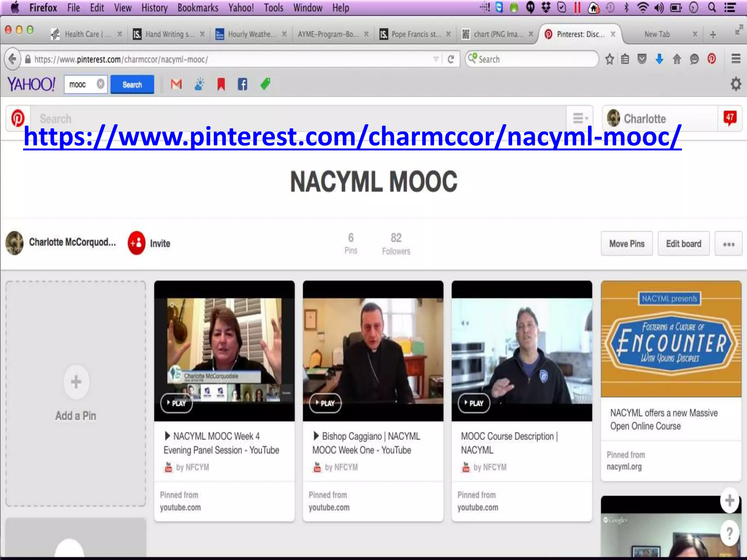Open the Encounter NACYML pin image
747x560 pixels.
(671, 339)
